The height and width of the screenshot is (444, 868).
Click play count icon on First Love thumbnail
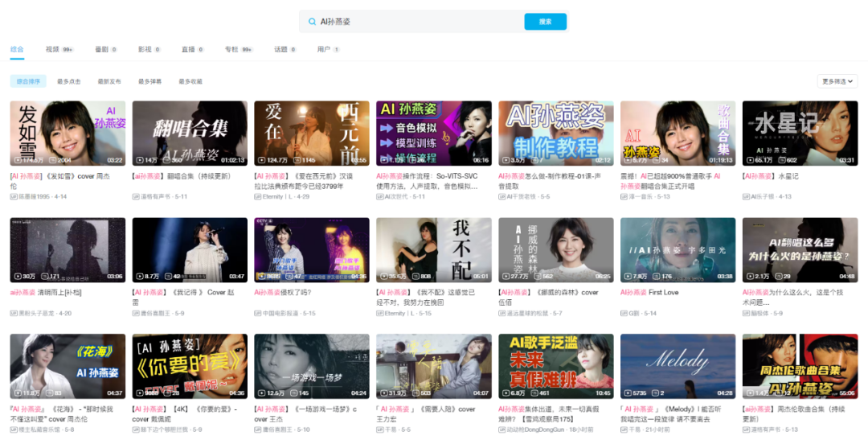(x=628, y=277)
